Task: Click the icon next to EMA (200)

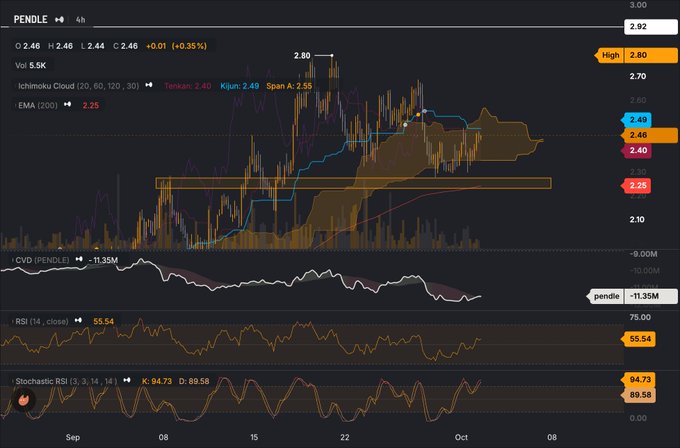Action: (x=68, y=105)
